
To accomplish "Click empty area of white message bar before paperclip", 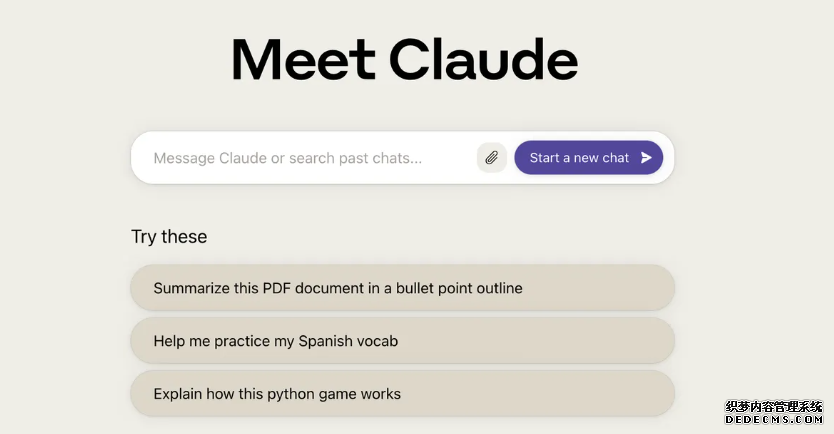I will tap(449, 158).
